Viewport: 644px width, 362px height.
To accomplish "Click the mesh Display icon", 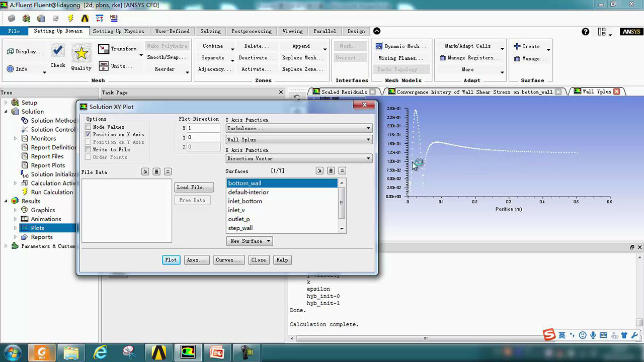I will [11, 51].
